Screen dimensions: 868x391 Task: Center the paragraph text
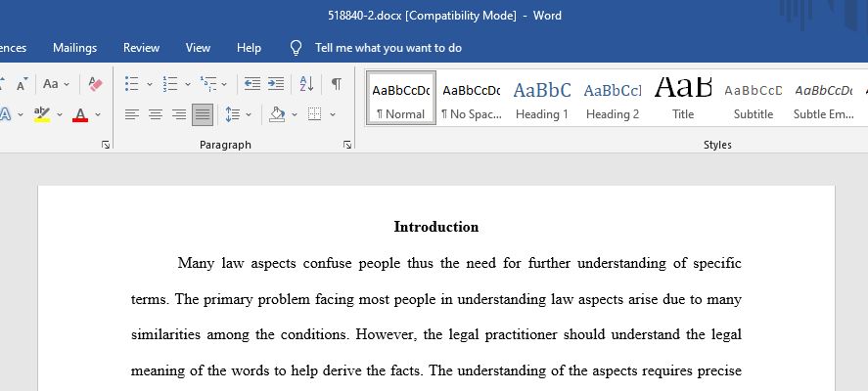(156, 114)
